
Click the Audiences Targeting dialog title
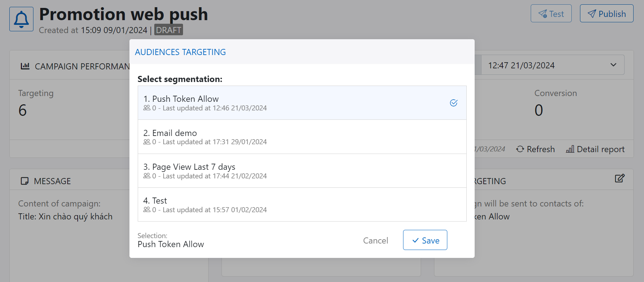click(180, 52)
